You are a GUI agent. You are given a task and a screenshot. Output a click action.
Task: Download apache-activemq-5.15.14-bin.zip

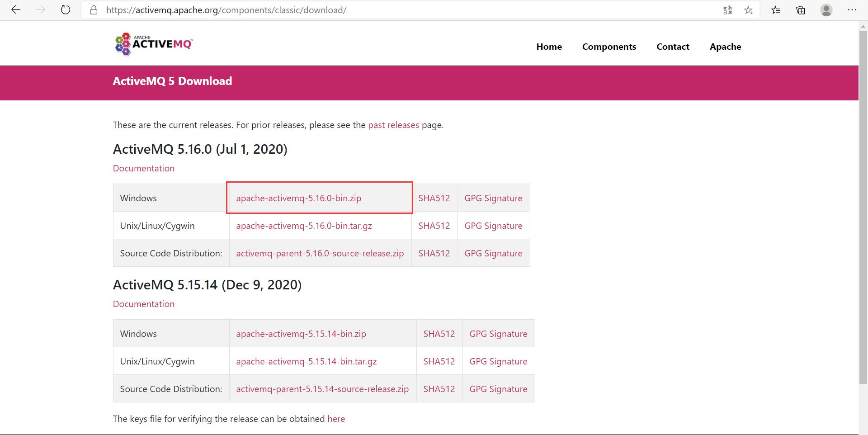pyautogui.click(x=301, y=334)
